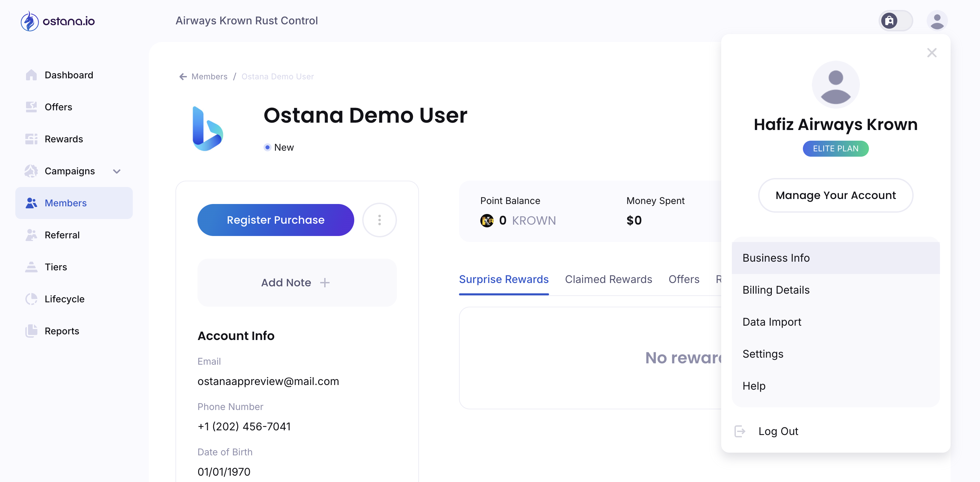Viewport: 980px width, 482px height.
Task: Open Settings in the account menu
Action: (836, 354)
